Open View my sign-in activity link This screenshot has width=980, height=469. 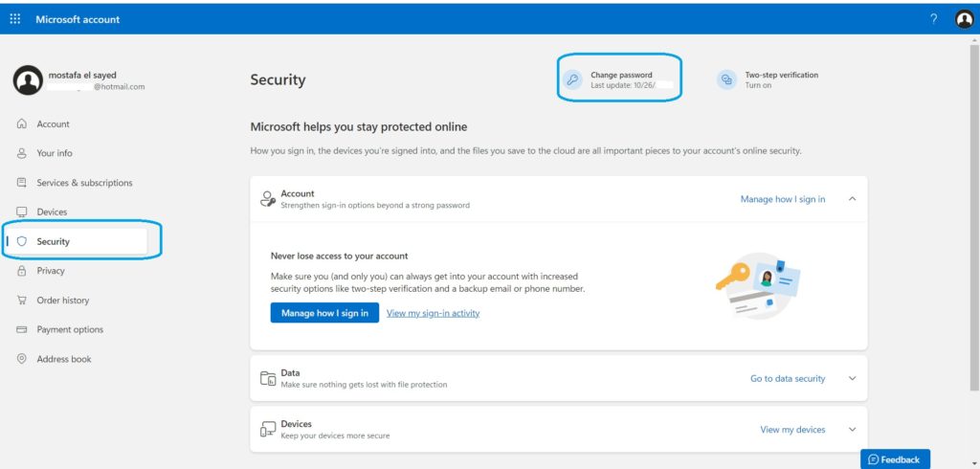[x=433, y=313]
